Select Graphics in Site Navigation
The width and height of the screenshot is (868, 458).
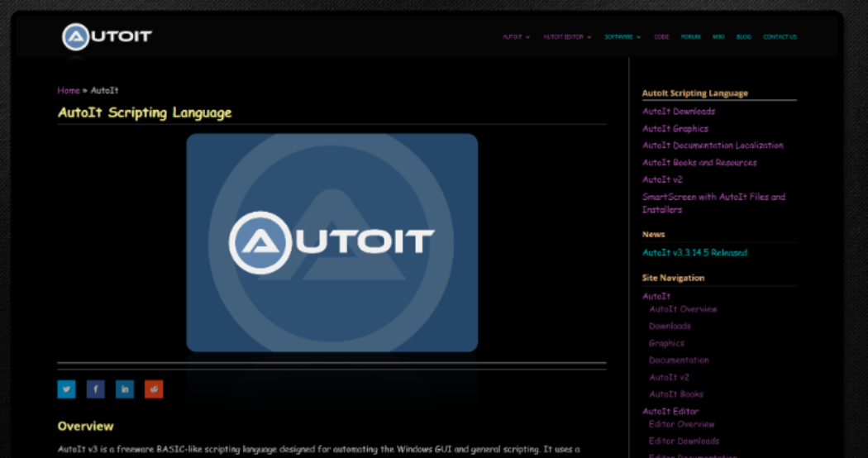tap(666, 343)
